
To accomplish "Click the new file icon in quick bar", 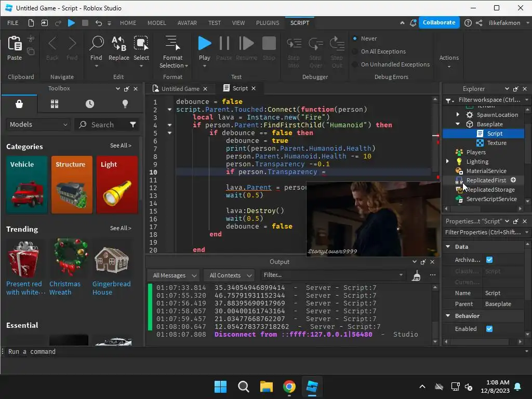I will [31, 23].
